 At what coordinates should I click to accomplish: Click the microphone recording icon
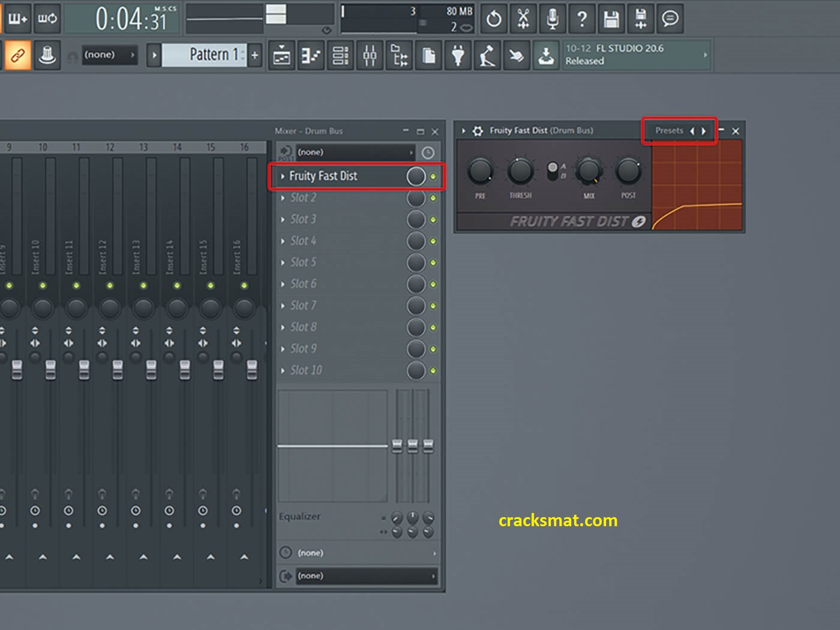[552, 19]
